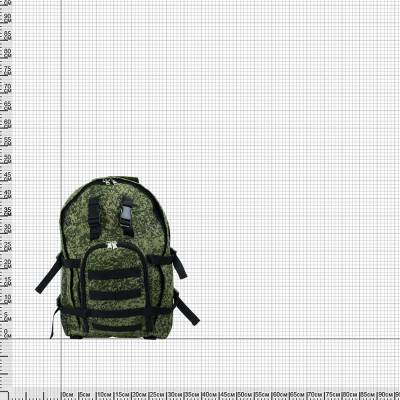
Task: Select the 40 см mark on the vertical ruler
Action: 7,194
